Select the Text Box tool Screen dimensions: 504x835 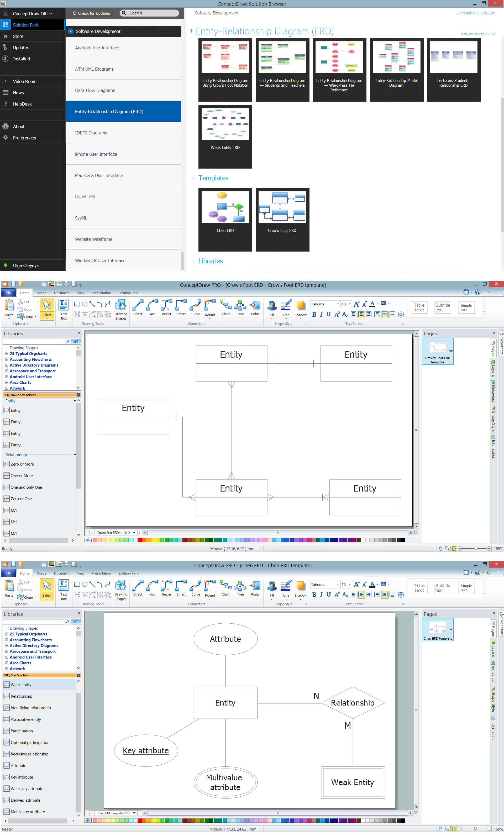64,308
